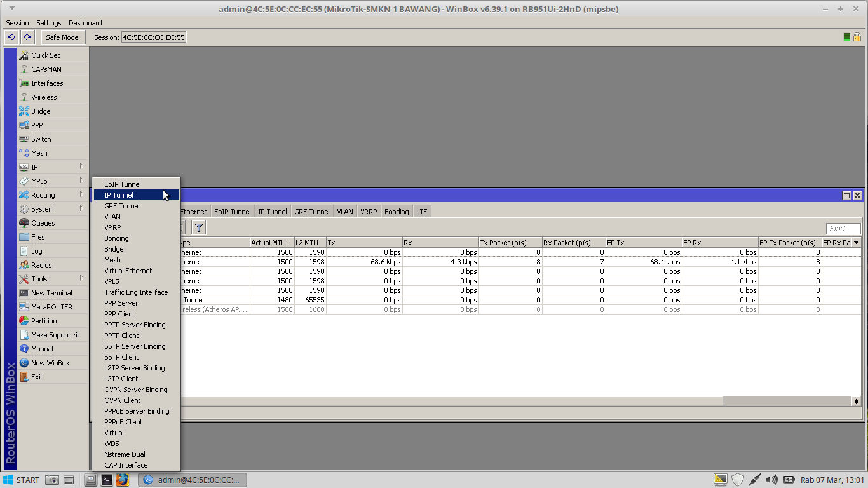Click the filter funnel icon
This screenshot has height=488, width=868.
point(198,227)
